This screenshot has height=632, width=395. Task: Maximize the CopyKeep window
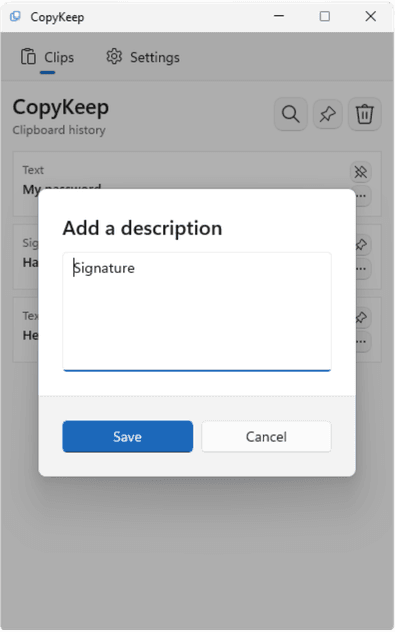tap(324, 16)
